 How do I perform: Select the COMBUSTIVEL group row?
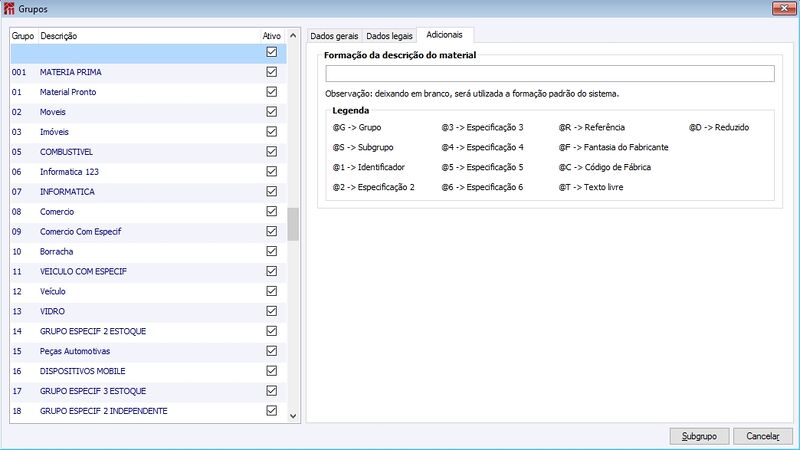[x=148, y=152]
